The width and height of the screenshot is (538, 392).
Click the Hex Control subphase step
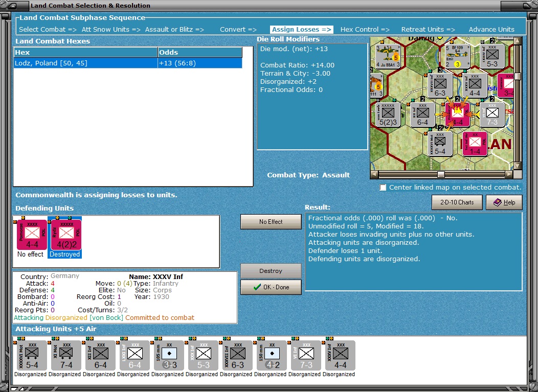(365, 30)
